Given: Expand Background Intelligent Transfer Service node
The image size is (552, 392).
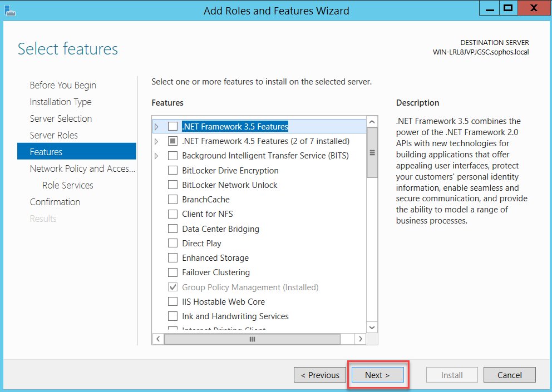Looking at the screenshot, I should 157,156.
